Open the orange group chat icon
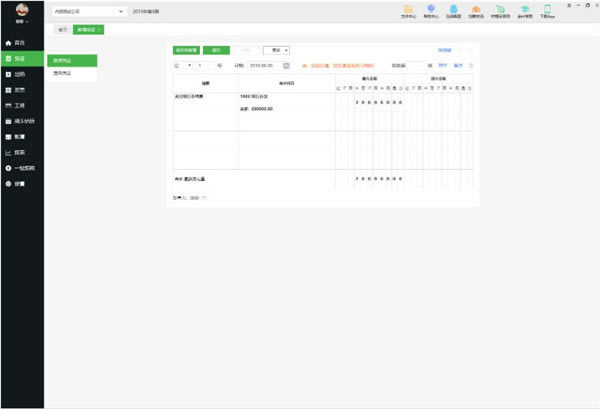 coord(476,11)
